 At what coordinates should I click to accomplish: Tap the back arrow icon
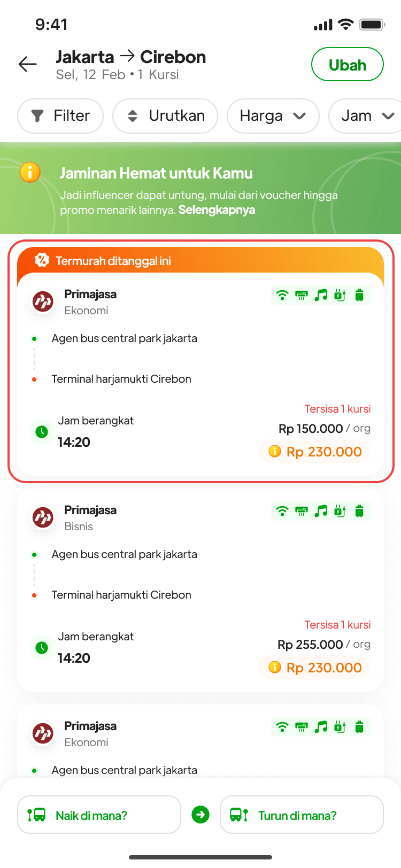(28, 65)
